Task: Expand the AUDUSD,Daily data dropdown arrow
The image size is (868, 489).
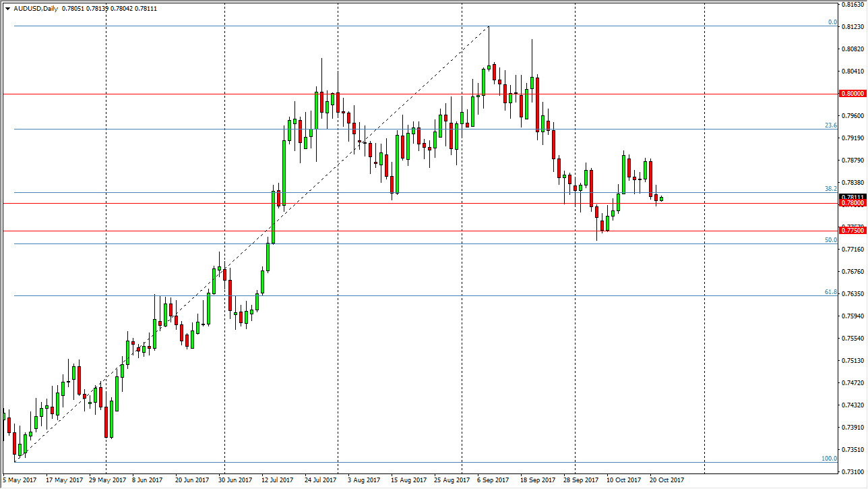Action: [7, 9]
